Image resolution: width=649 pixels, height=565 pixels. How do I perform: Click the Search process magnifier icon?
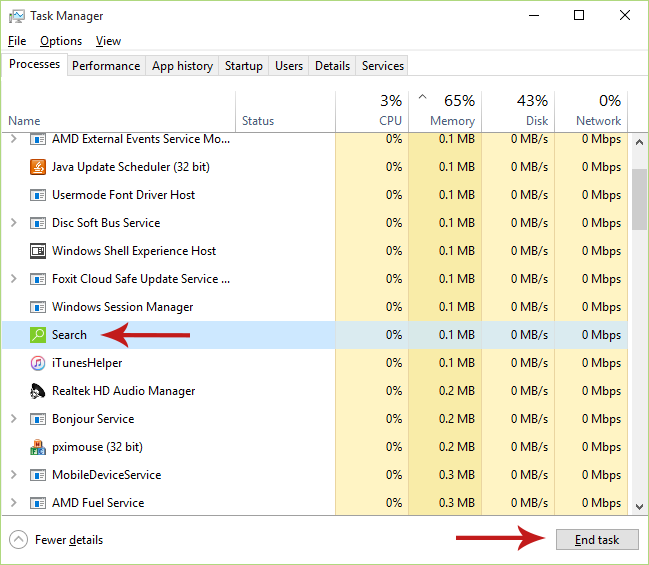tap(38, 335)
